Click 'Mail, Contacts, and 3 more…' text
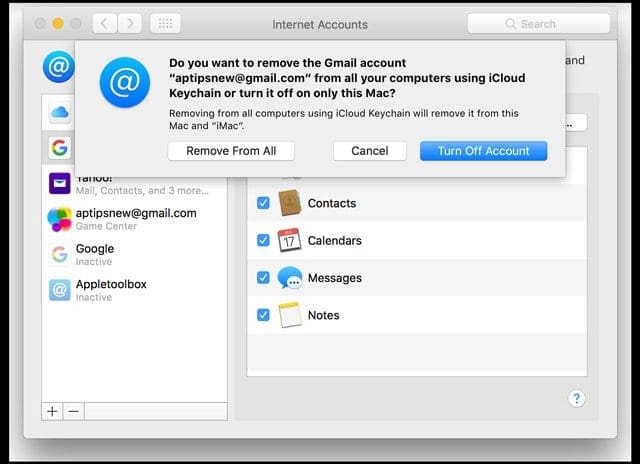The image size is (640, 464). pos(142,191)
